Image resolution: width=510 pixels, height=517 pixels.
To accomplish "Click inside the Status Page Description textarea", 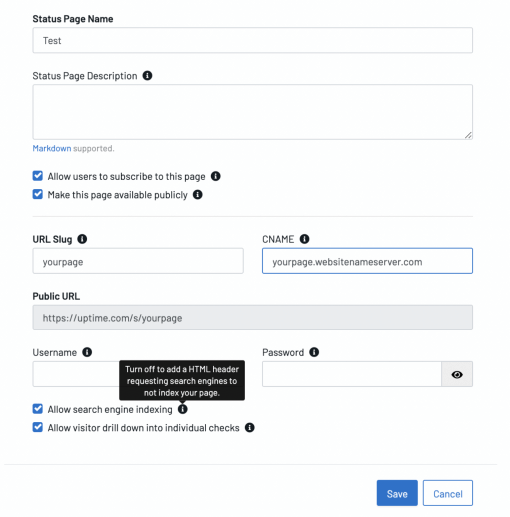I will [x=253, y=112].
